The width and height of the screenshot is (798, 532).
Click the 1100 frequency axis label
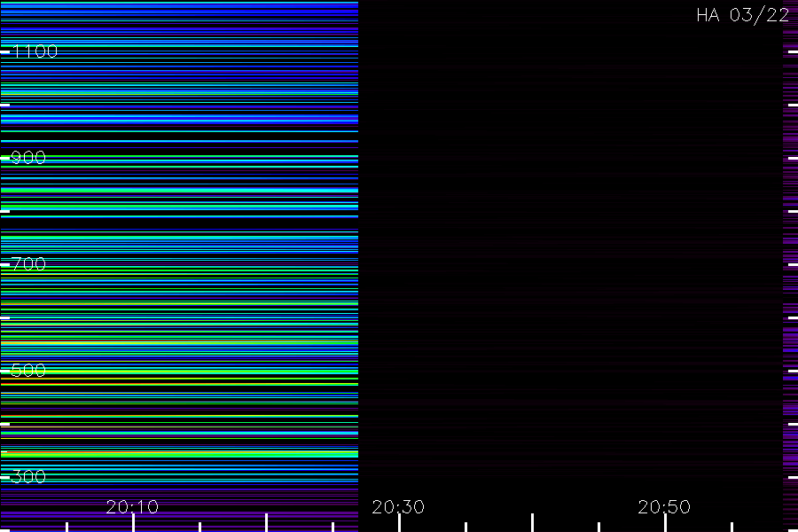(x=35, y=51)
